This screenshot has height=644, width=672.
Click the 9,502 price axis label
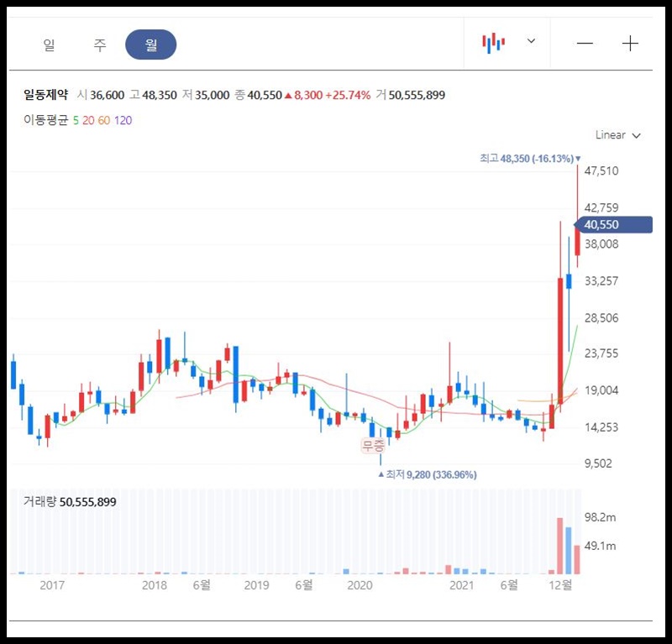click(598, 463)
